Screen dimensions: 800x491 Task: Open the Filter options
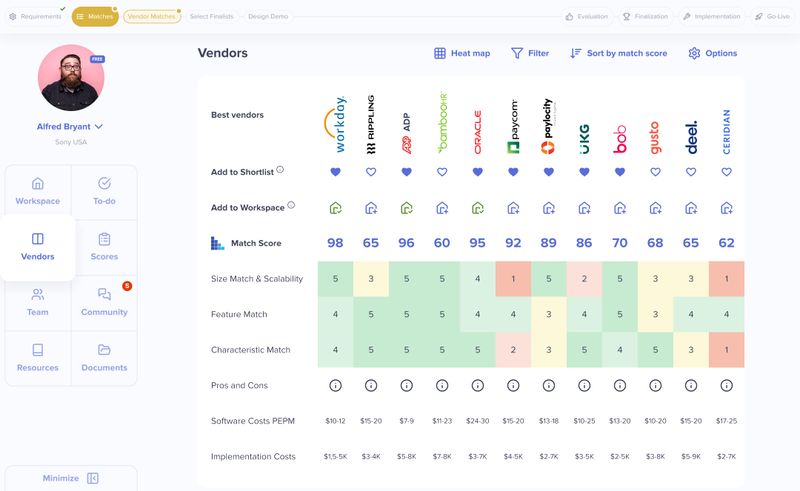[530, 53]
